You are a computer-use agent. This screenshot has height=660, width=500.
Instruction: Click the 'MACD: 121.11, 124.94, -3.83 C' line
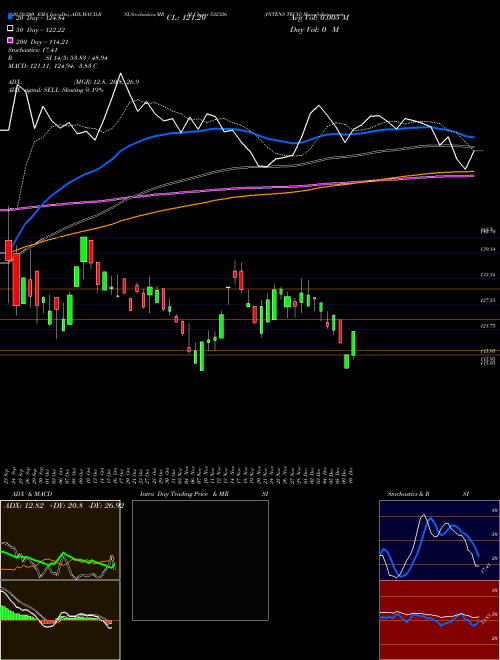pyautogui.click(x=53, y=66)
